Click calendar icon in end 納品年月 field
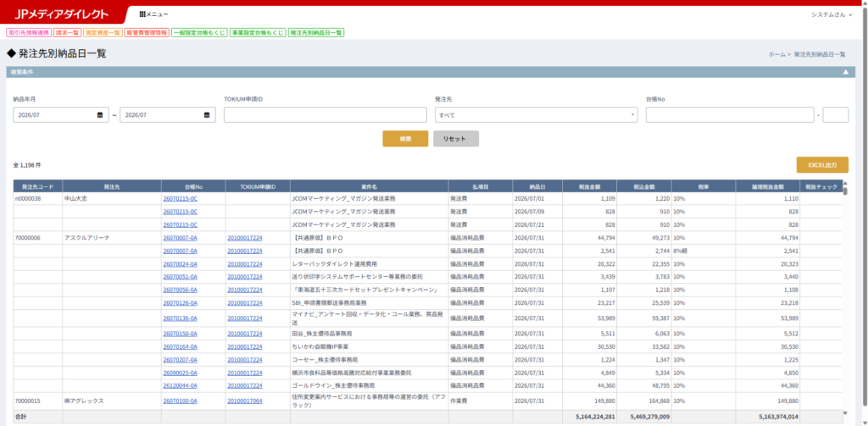868x426 pixels. click(207, 115)
